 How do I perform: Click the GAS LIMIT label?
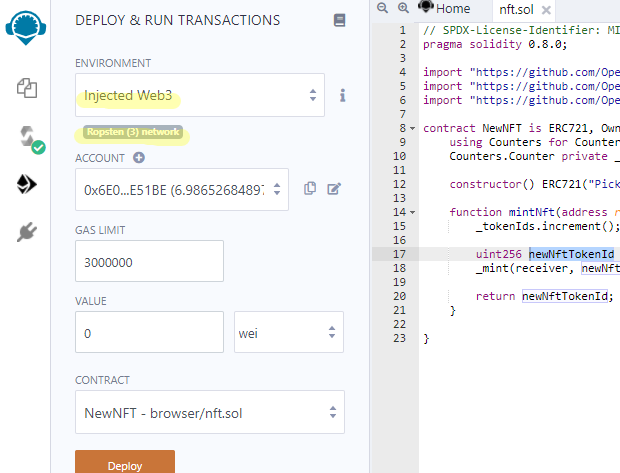click(100, 230)
